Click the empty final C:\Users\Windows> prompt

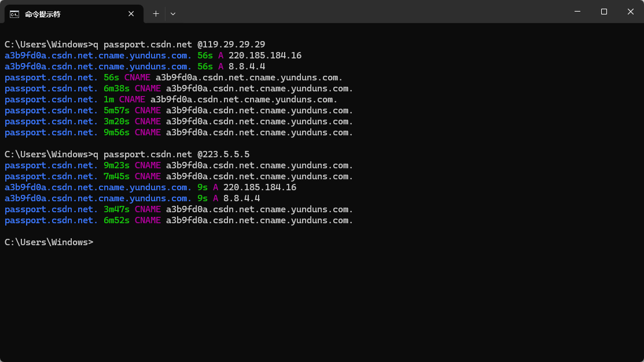[49, 242]
